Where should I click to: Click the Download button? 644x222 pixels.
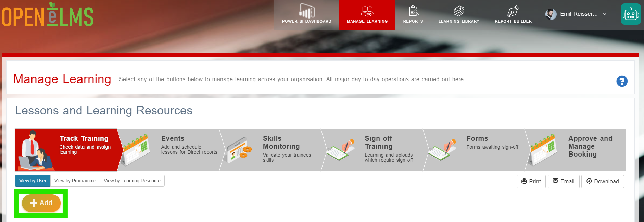click(x=603, y=182)
